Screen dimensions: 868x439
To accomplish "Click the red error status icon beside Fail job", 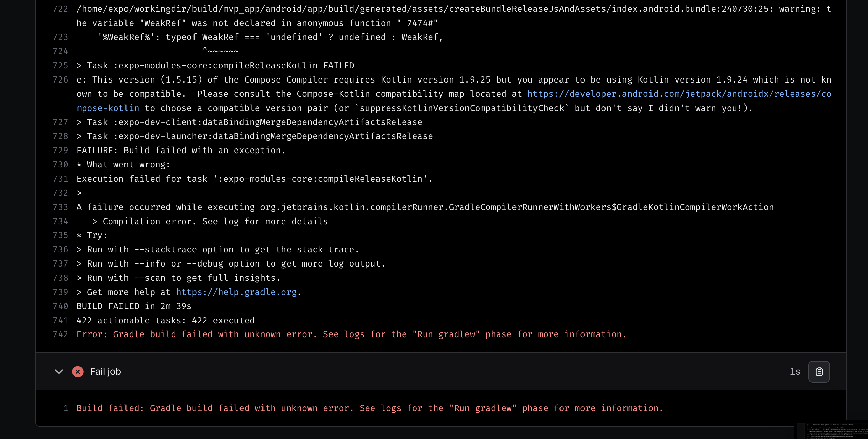I will [x=78, y=372].
